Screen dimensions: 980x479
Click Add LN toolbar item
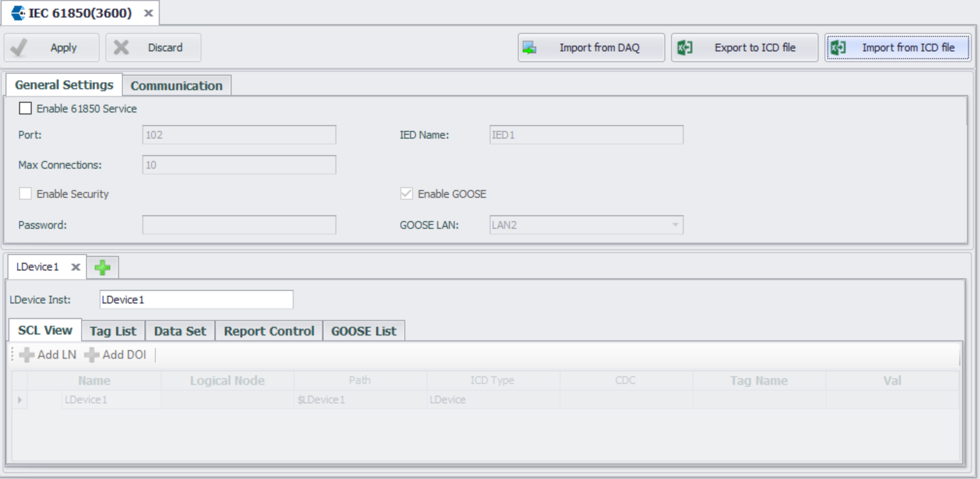49,355
